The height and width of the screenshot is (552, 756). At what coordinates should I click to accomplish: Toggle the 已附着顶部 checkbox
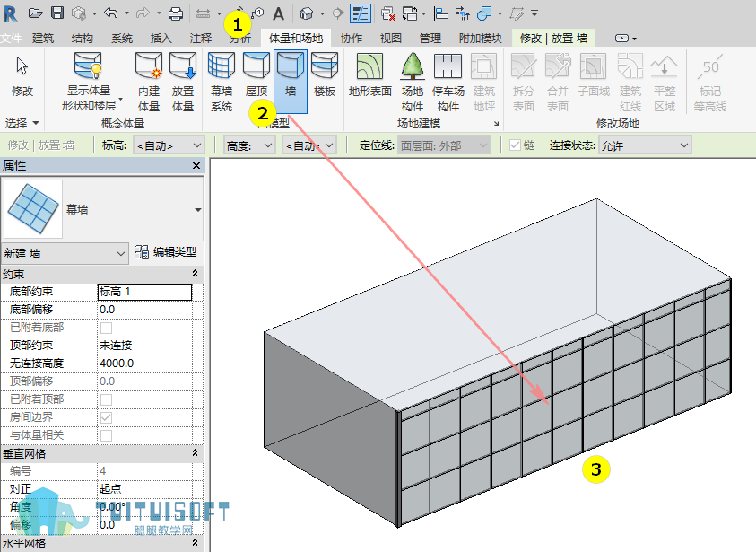(x=106, y=399)
